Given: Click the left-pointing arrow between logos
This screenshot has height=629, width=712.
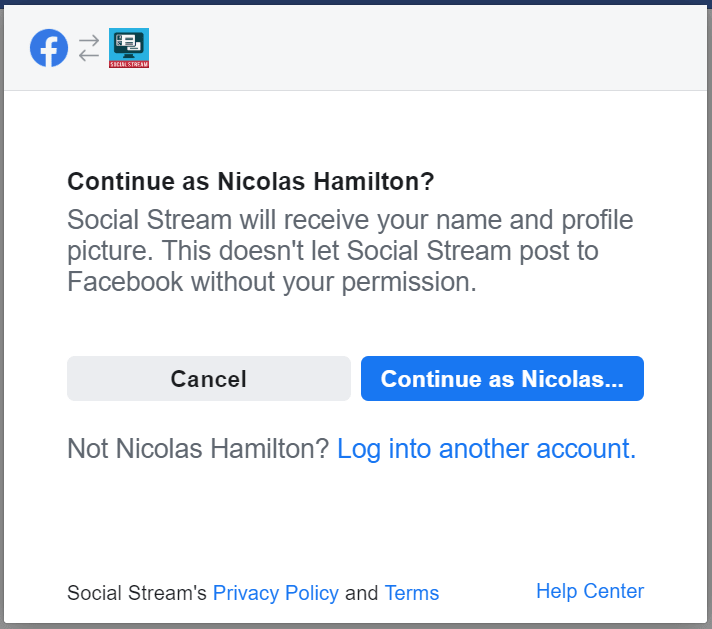Looking at the screenshot, I should coord(89,55).
